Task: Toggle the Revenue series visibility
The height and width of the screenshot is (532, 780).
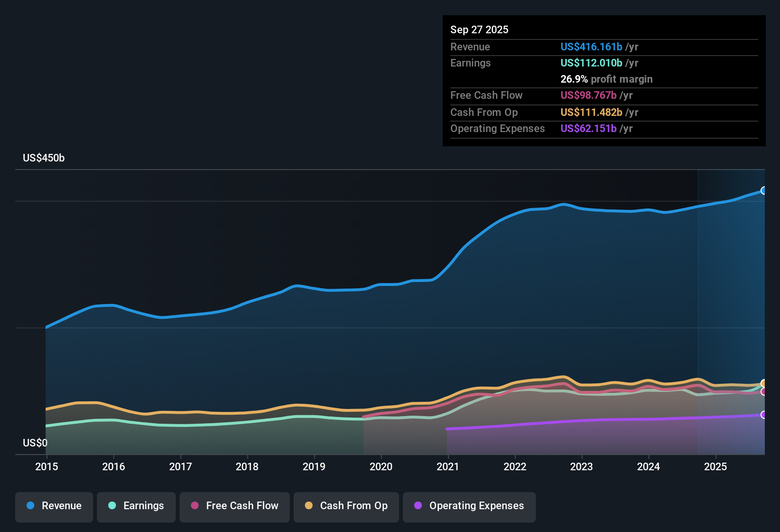Action: click(x=54, y=506)
